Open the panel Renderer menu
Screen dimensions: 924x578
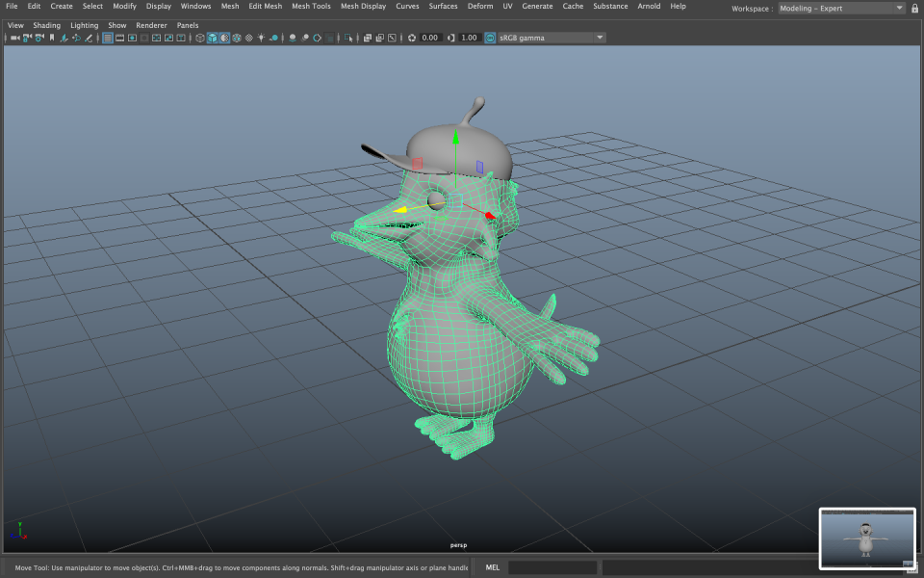click(151, 25)
